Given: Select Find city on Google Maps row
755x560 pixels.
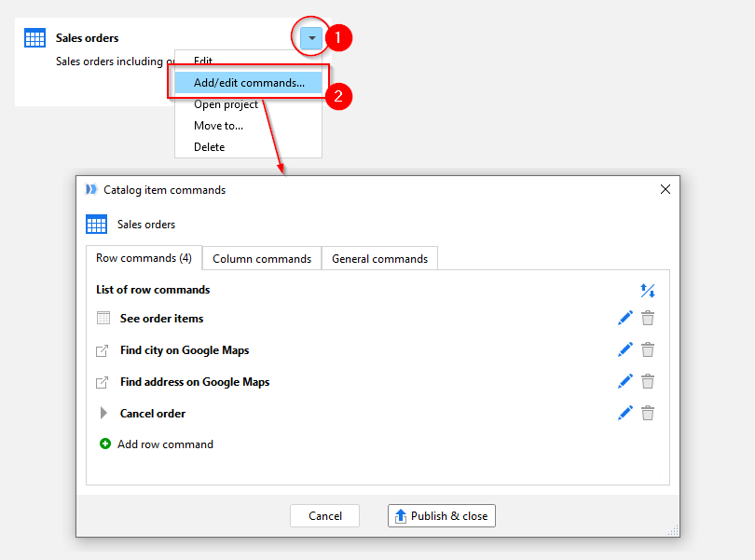Looking at the screenshot, I should pyautogui.click(x=377, y=350).
